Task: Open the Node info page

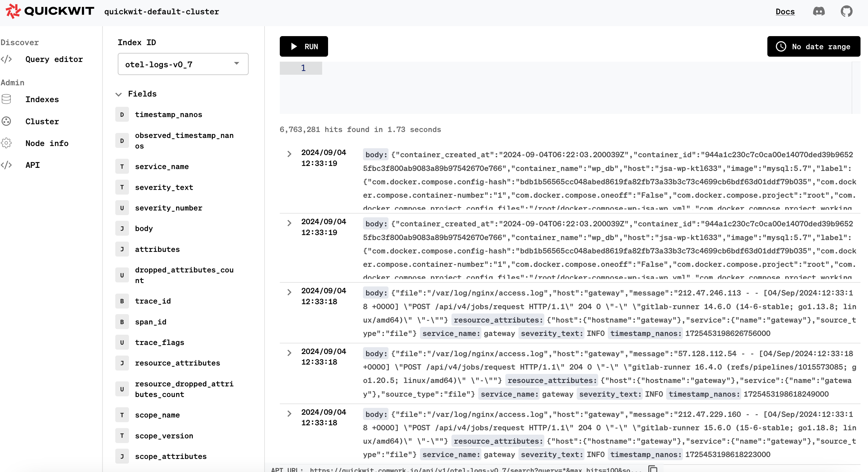Action: coord(47,143)
